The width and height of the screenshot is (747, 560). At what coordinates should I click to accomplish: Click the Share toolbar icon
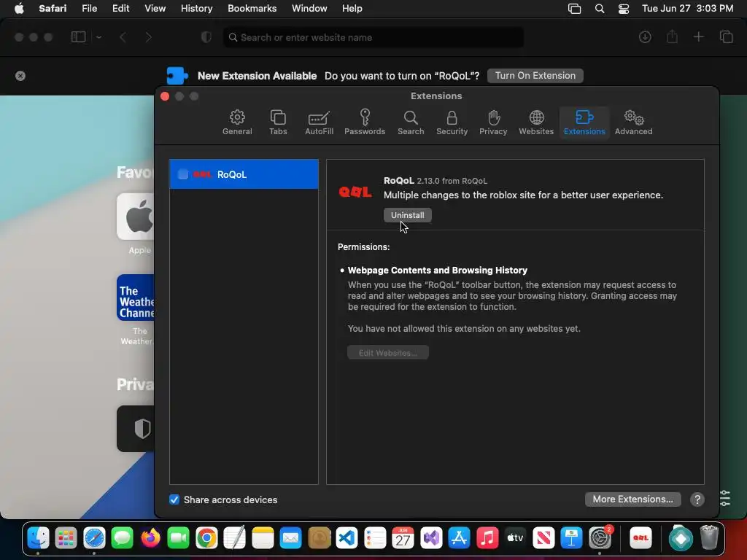coord(672,36)
